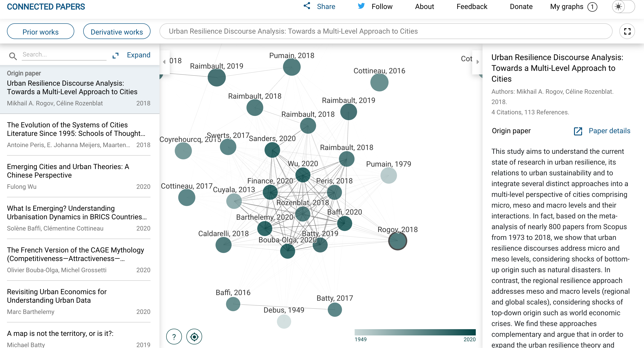Viewport: 644px width, 348px height.
Task: Select the Rogov, 2018 graph node
Action: point(397,241)
